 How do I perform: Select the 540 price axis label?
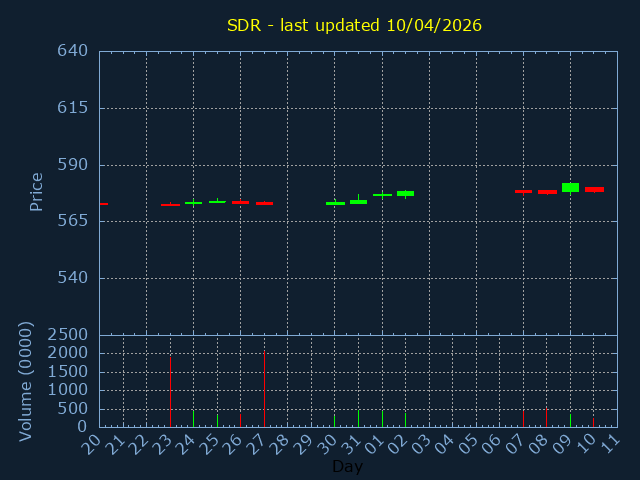pos(73,278)
